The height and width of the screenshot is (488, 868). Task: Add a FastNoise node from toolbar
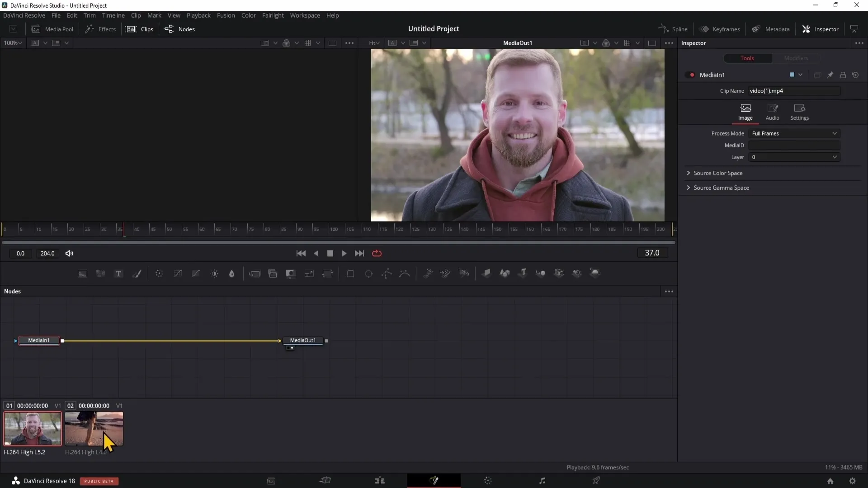(100, 273)
